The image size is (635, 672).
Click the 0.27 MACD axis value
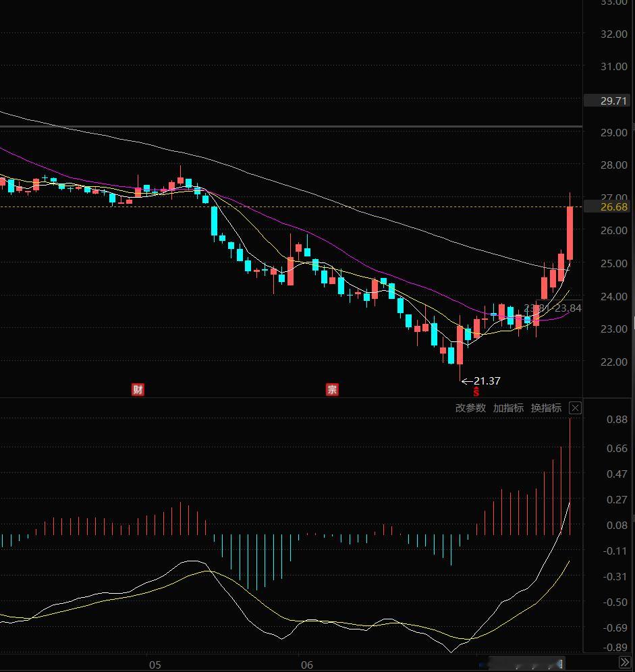(617, 499)
